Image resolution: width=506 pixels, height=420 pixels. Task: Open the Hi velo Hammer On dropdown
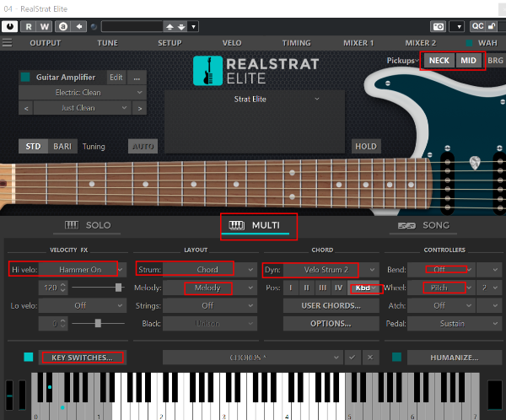[83, 270]
